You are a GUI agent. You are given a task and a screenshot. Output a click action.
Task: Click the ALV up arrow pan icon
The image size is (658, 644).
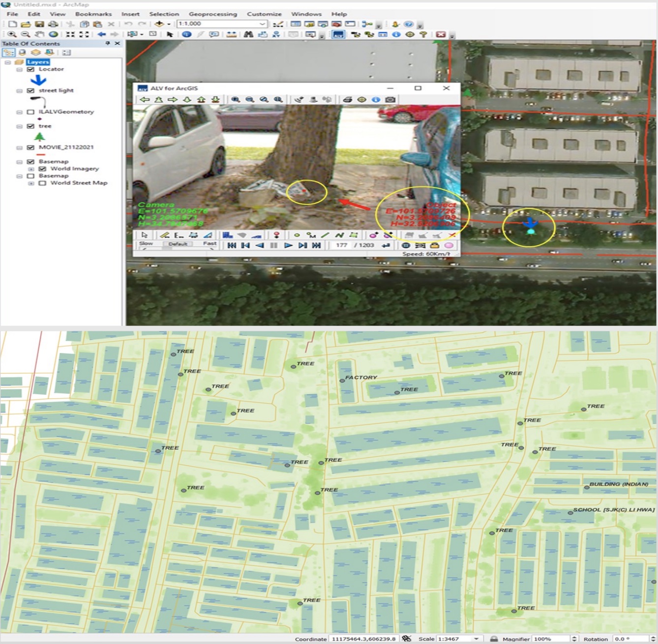(x=159, y=99)
